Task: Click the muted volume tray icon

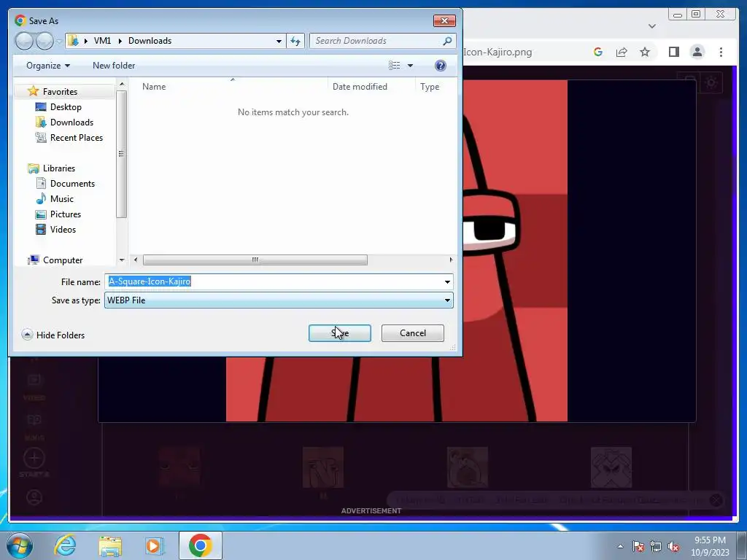Action: (x=673, y=546)
